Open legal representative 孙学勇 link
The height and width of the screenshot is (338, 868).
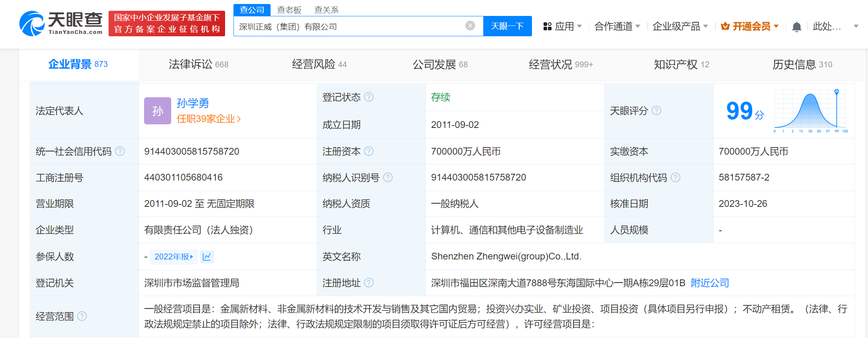[x=193, y=103]
